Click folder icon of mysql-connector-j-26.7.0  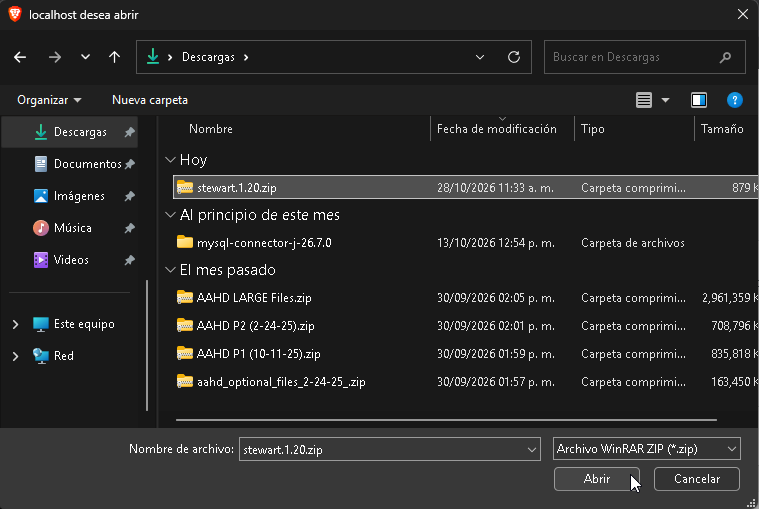[x=184, y=242]
